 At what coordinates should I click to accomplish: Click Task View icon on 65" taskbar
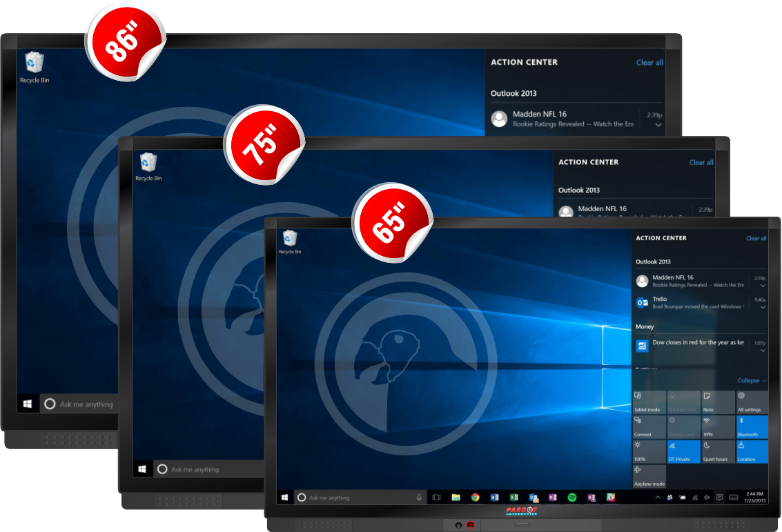click(x=436, y=497)
